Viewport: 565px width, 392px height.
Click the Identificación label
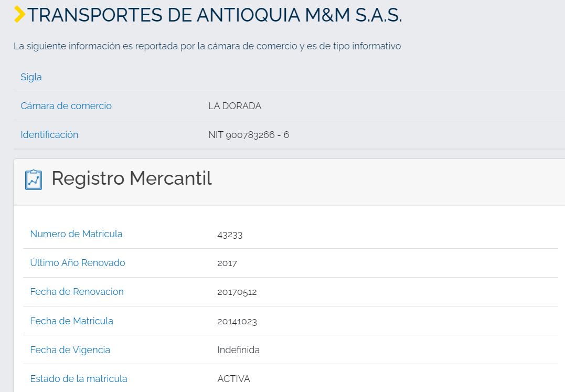click(x=49, y=135)
